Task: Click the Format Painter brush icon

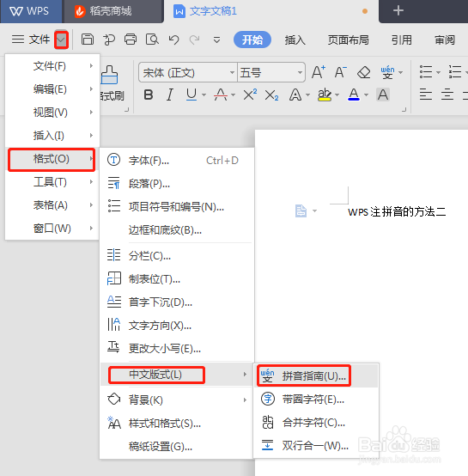Action: pos(109,75)
